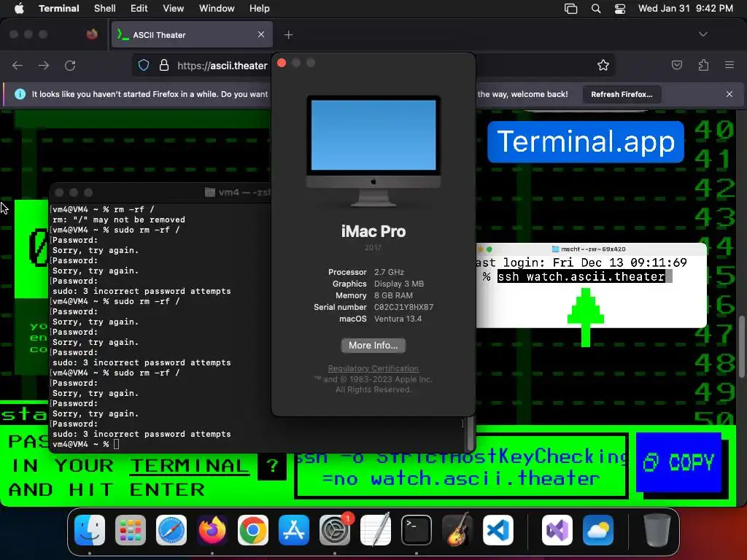Open the Trash in the dock
747x560 pixels.
click(657, 530)
